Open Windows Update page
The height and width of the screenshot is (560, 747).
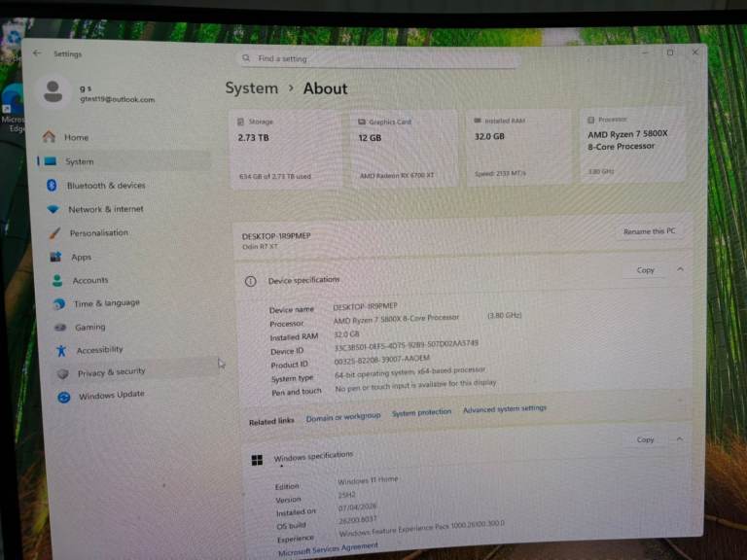coord(111,396)
